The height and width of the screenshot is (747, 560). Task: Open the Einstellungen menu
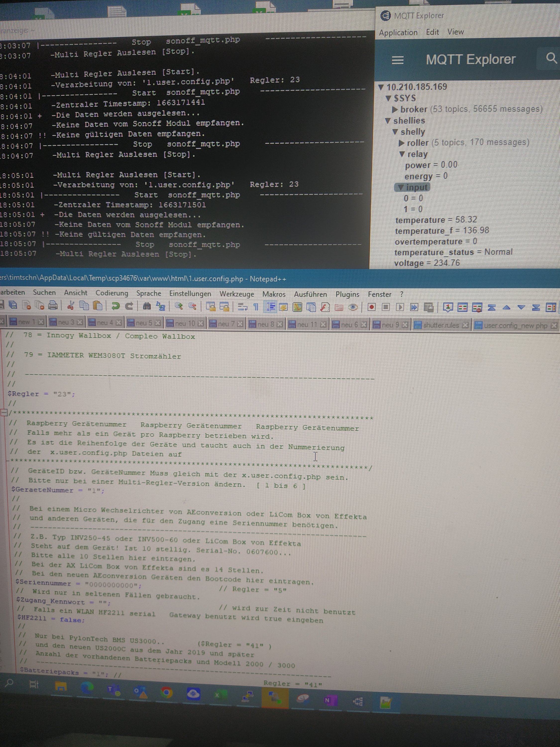[190, 294]
